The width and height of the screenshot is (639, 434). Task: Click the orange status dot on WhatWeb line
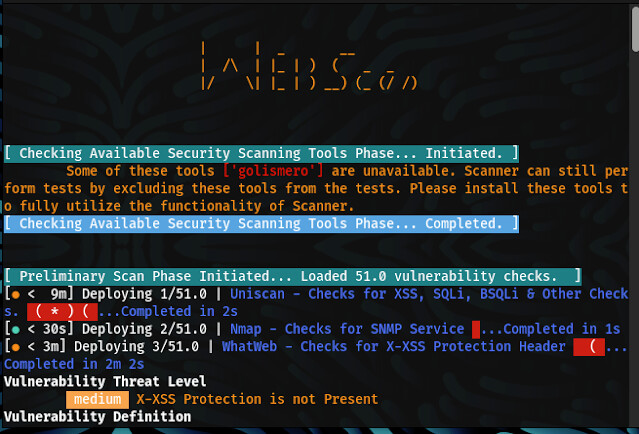[x=15, y=347]
